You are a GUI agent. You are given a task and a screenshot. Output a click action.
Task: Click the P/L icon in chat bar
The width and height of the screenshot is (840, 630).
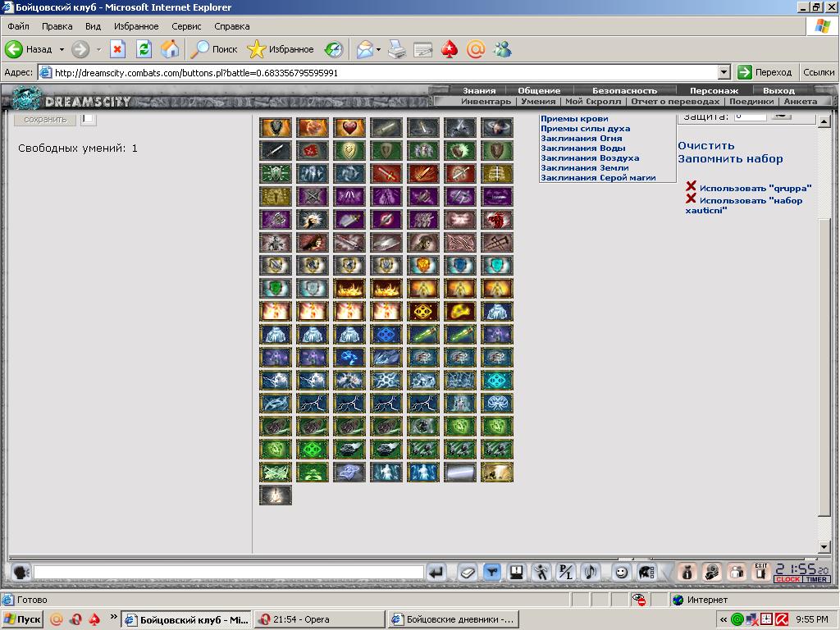pyautogui.click(x=566, y=572)
